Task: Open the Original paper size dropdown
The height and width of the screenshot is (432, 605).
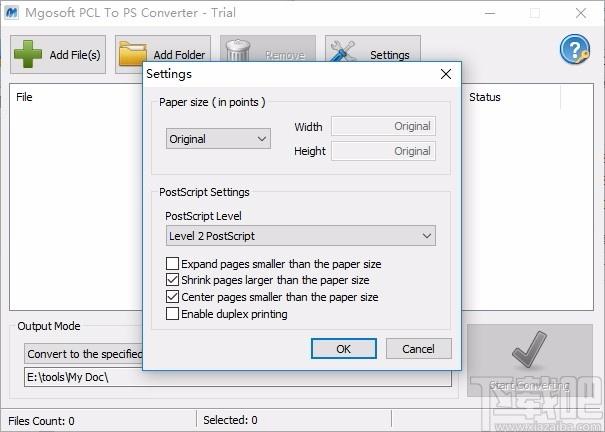Action: click(218, 139)
